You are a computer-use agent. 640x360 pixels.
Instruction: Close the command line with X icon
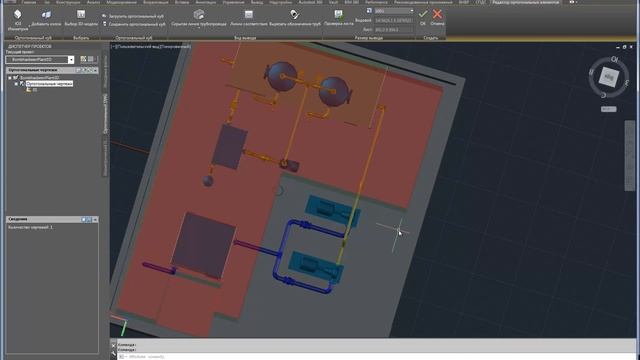tap(113, 345)
